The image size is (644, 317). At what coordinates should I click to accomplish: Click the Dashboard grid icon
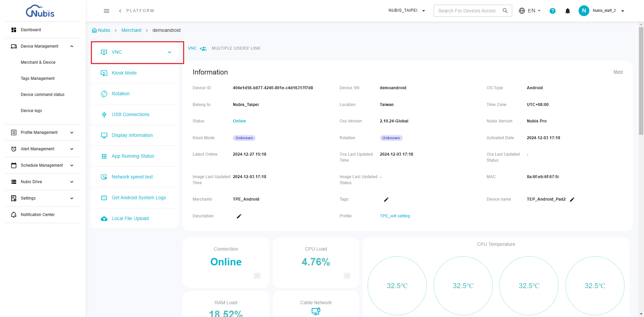[x=14, y=30]
